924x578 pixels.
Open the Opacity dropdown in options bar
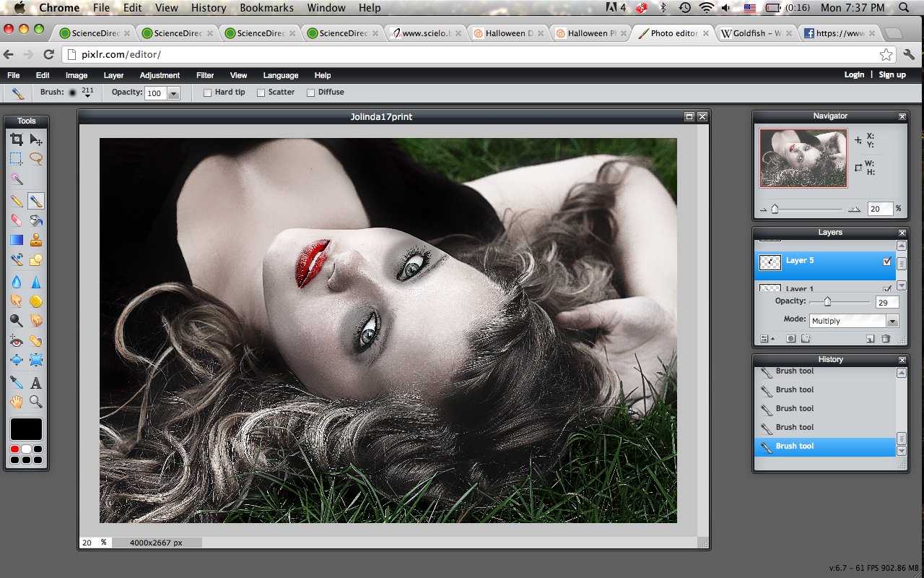pyautogui.click(x=173, y=93)
